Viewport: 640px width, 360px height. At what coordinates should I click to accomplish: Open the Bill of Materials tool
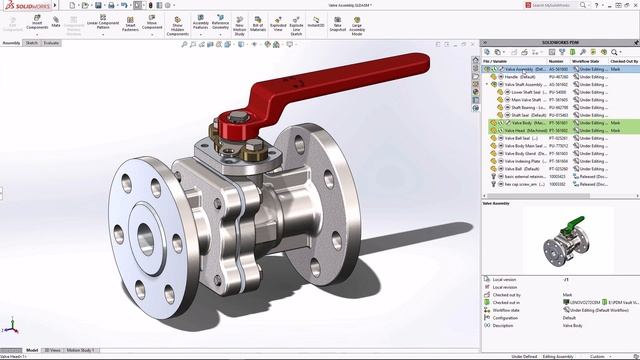pos(258,24)
